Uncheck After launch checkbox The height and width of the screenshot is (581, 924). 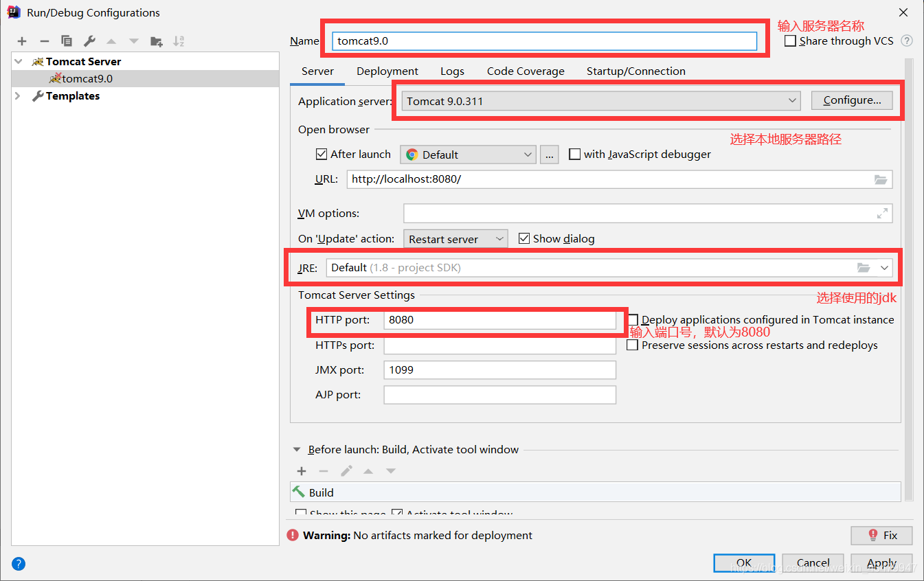[x=321, y=155]
